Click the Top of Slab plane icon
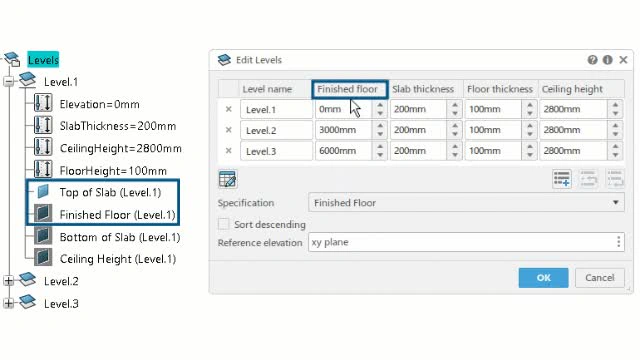The width and height of the screenshot is (640, 360). tap(43, 191)
